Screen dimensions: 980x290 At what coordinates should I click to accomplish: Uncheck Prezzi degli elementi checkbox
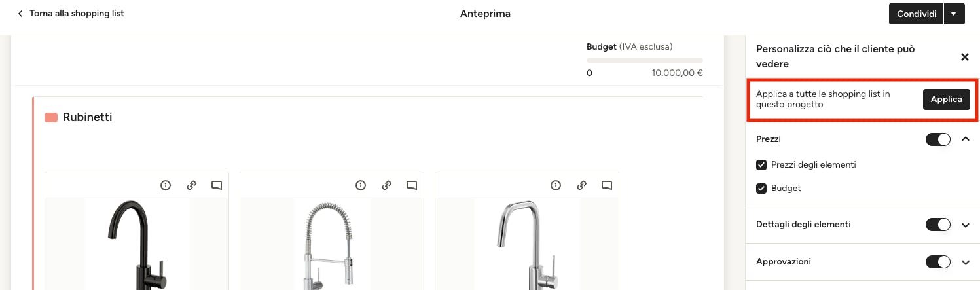[761, 165]
